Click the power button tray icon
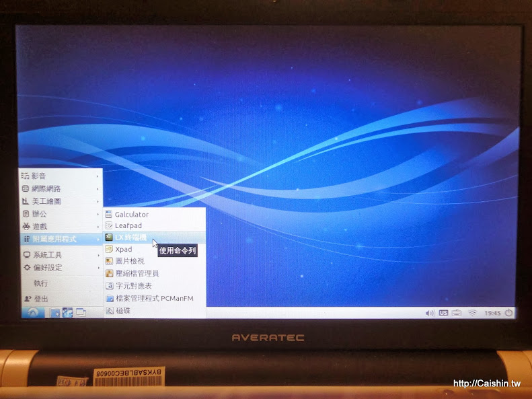This screenshot has height=399, width=532. coord(508,312)
